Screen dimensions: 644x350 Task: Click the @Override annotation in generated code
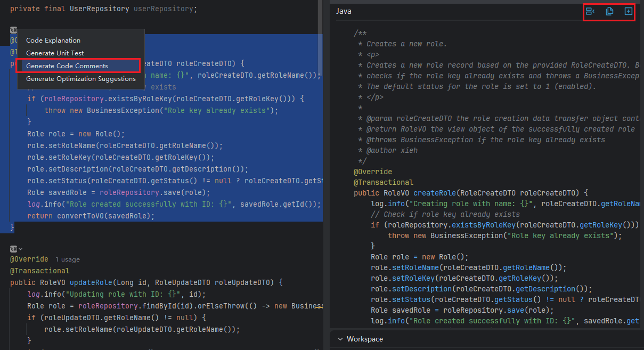pyautogui.click(x=372, y=172)
